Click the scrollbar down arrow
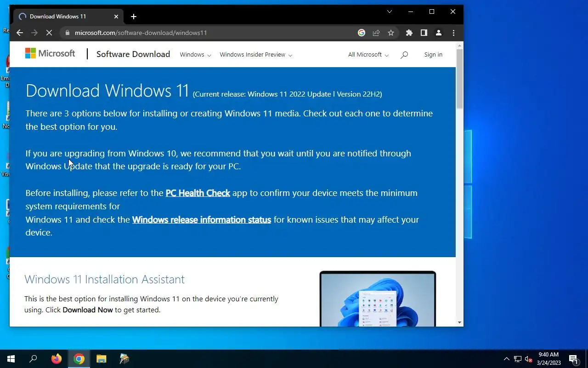Screen dimensions: 588x368 459,322
